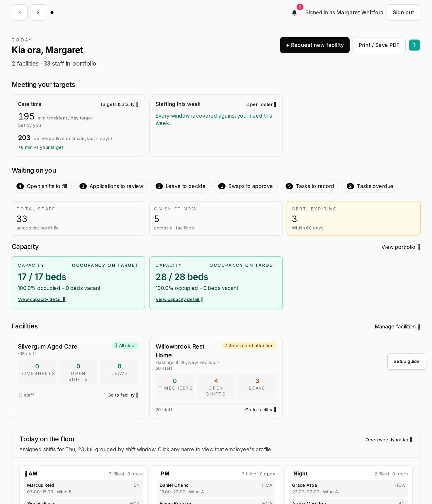Click Manage facilities link
Screen dimensions: 432x504
click(x=397, y=327)
